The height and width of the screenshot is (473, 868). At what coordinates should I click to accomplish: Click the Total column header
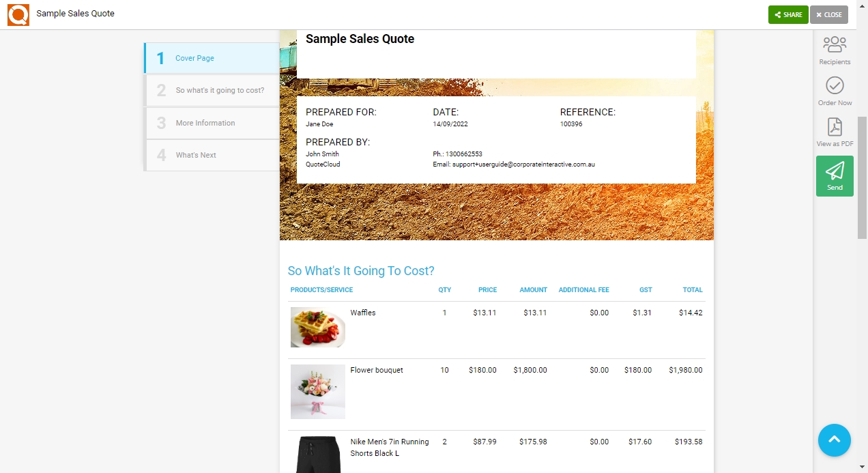(x=693, y=290)
